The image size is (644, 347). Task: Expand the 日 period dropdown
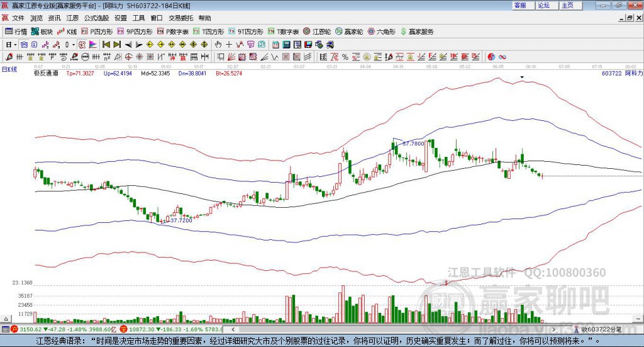pos(15,45)
